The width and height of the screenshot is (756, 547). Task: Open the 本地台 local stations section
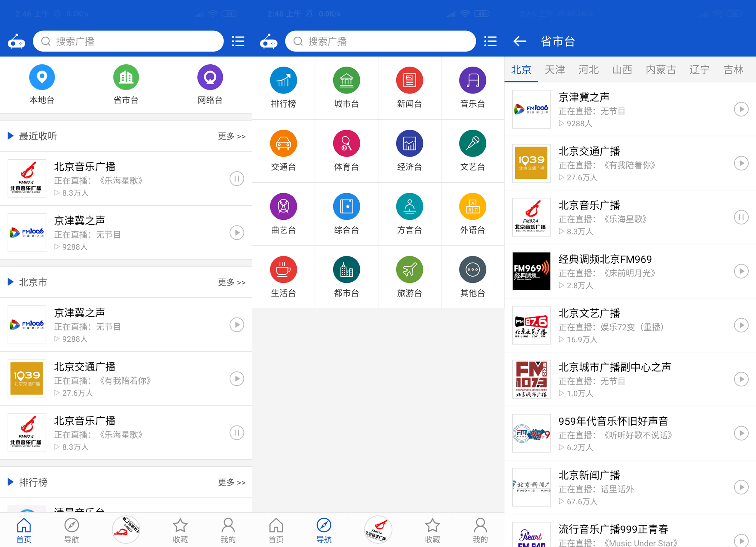(x=42, y=85)
